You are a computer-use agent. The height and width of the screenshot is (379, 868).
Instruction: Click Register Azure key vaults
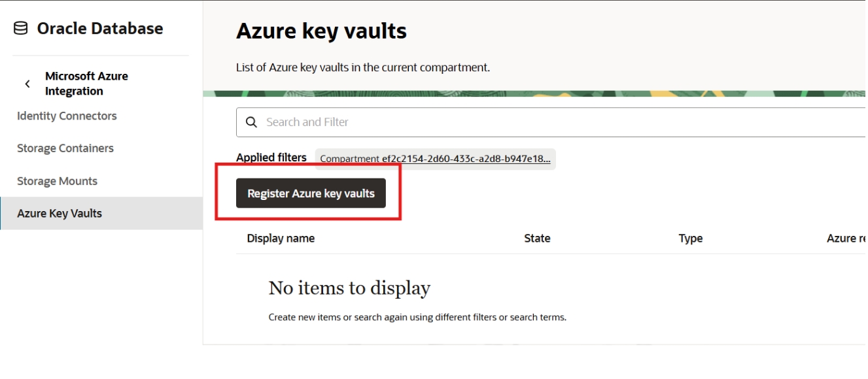[311, 193]
